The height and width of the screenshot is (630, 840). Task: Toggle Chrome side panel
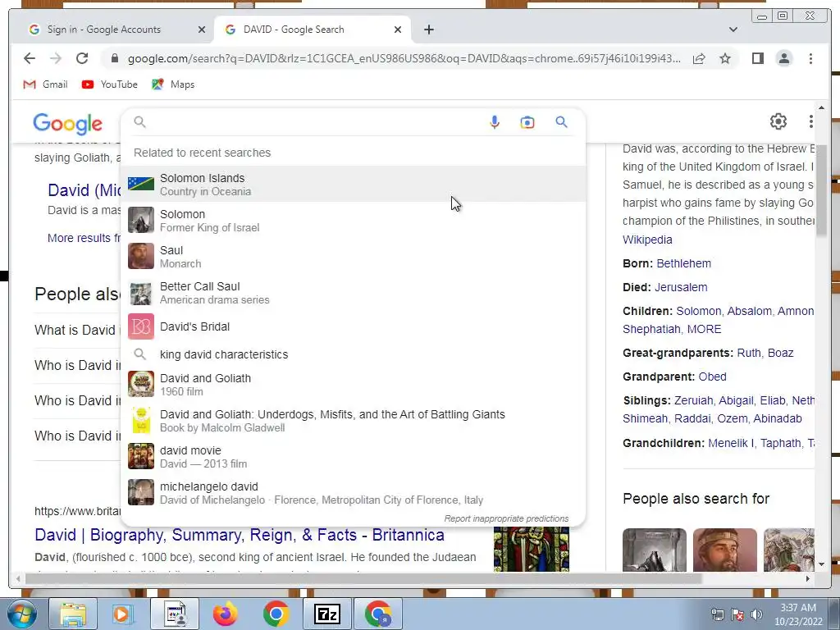pos(757,58)
